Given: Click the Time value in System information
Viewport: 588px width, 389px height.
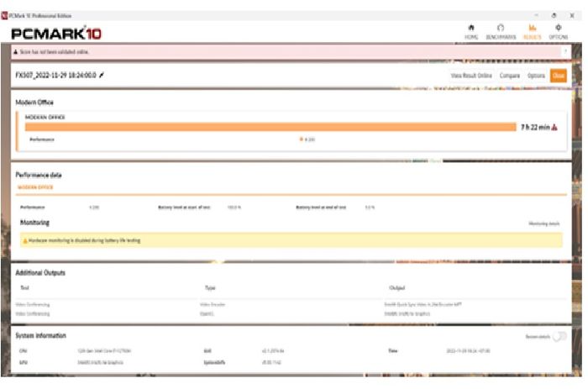Looking at the screenshot, I should coord(468,350).
